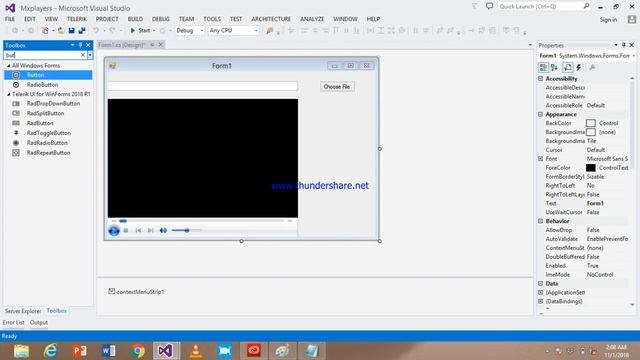Open the ANALYZE menu
This screenshot has width=640, height=360.
coord(312,19)
